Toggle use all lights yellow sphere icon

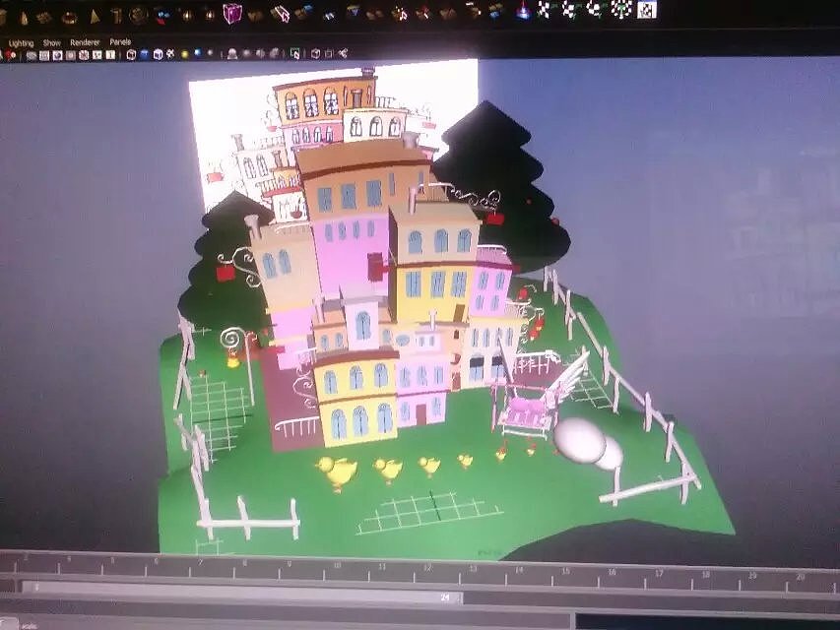click(x=185, y=53)
